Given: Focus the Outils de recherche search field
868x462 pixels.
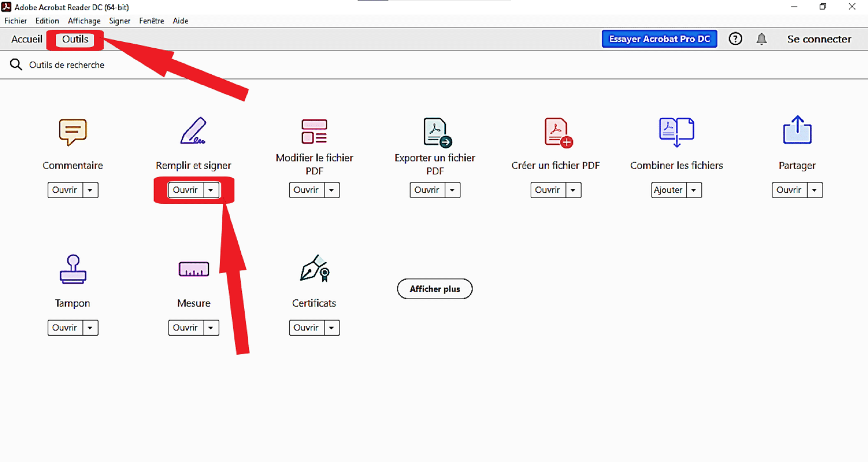Looking at the screenshot, I should click(x=434, y=65).
